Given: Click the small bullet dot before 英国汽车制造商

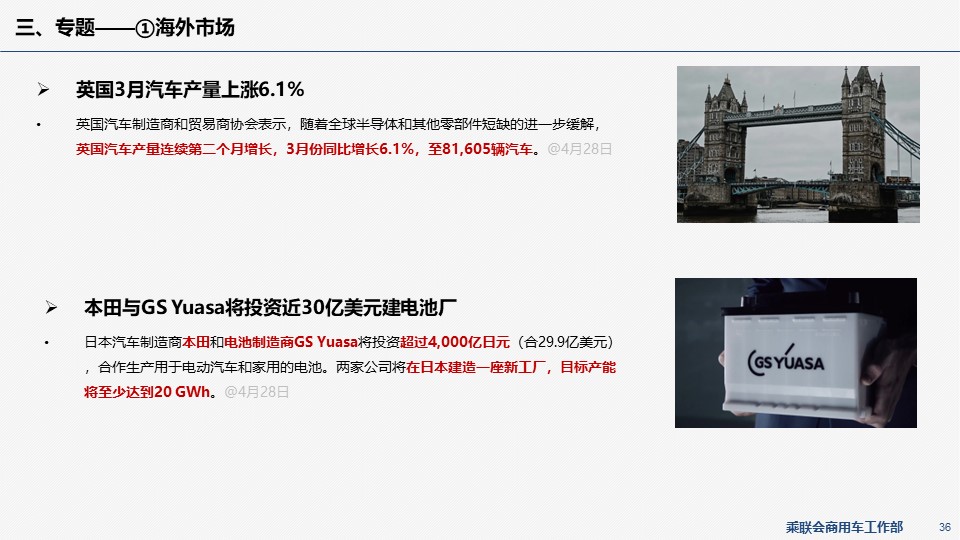Looking at the screenshot, I should pyautogui.click(x=38, y=125).
